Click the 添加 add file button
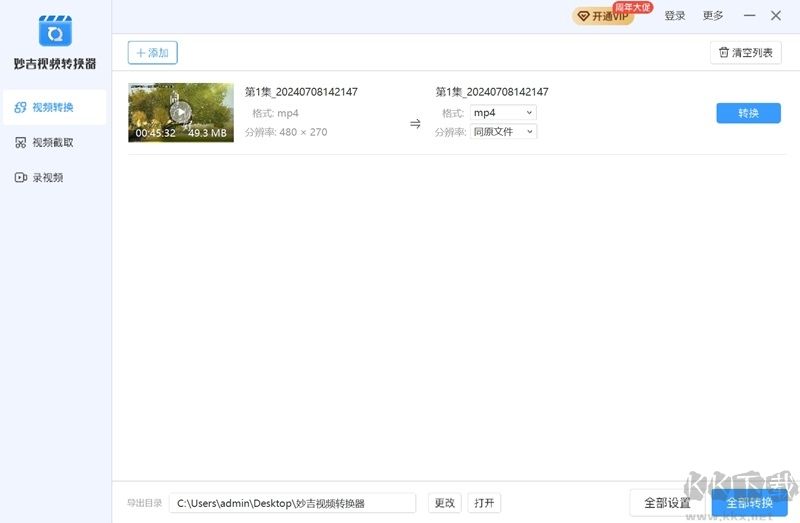Image resolution: width=800 pixels, height=523 pixels. (x=153, y=53)
